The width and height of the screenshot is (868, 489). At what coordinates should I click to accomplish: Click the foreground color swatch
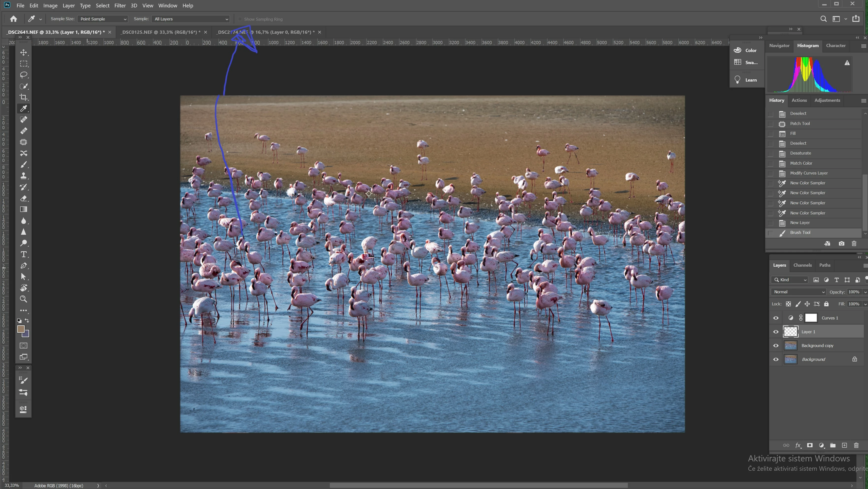click(21, 329)
